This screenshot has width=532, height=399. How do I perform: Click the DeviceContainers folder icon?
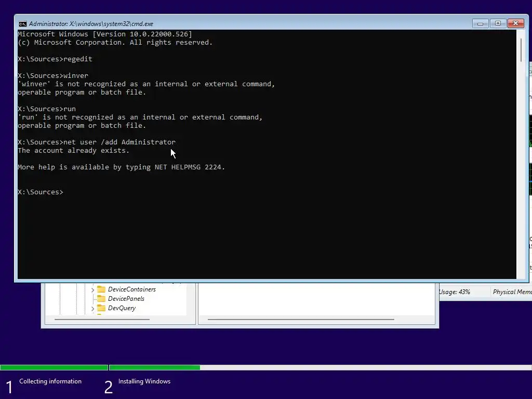(x=101, y=289)
